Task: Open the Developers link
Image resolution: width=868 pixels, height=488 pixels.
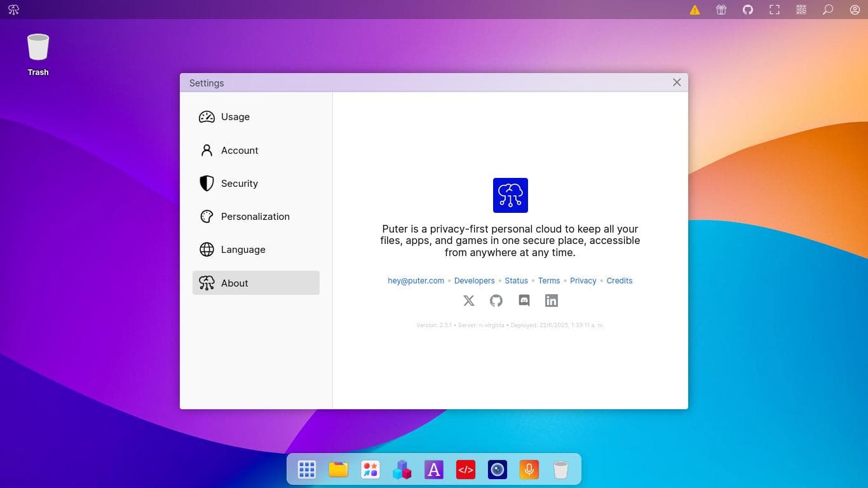Action: [475, 280]
